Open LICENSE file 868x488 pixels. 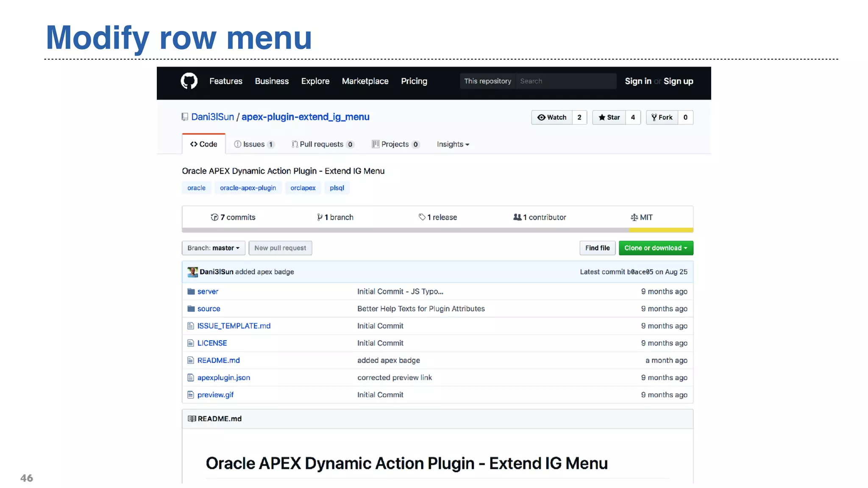[212, 343]
